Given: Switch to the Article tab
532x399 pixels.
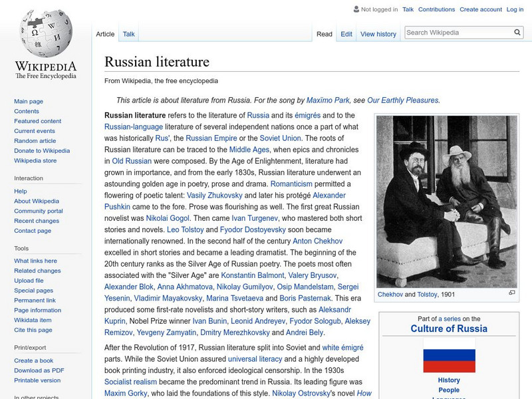Looking at the screenshot, I should (105, 34).
